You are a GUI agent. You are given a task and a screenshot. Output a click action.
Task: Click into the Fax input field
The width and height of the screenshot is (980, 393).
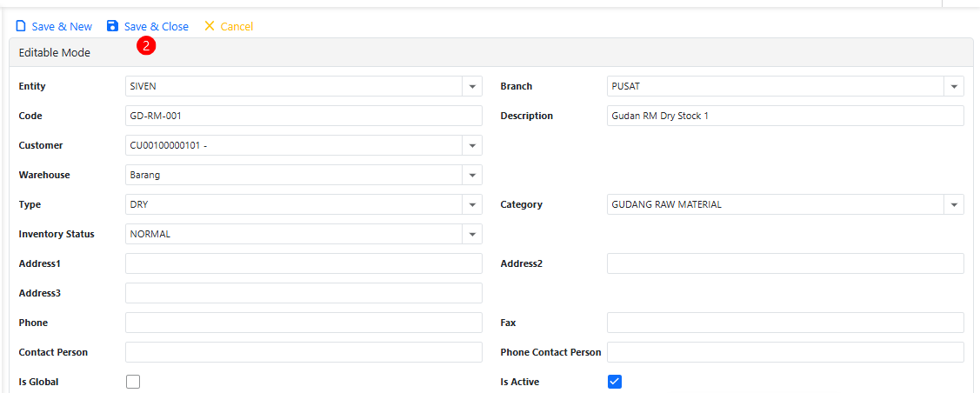pos(785,323)
